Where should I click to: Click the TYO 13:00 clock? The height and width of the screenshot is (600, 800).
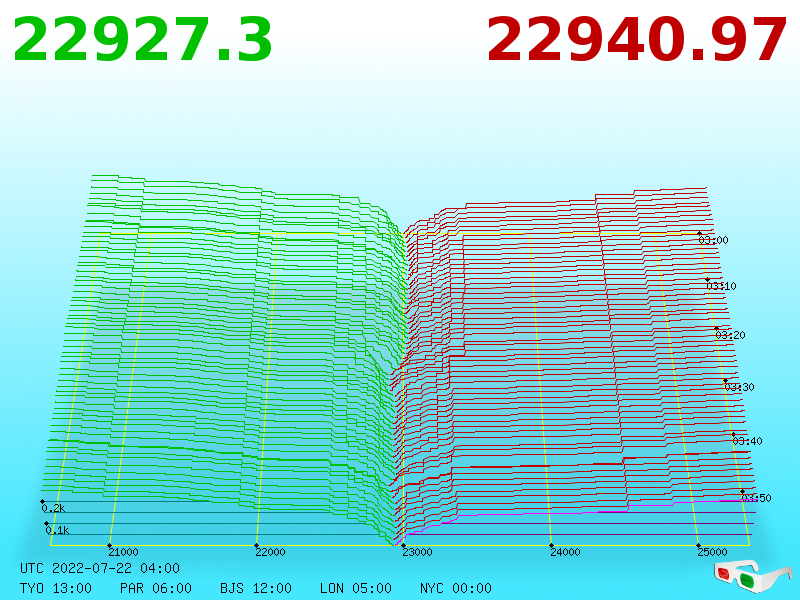pyautogui.click(x=56, y=588)
